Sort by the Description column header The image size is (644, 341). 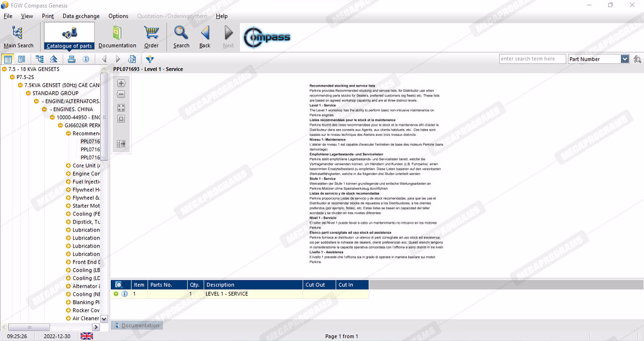pyautogui.click(x=254, y=284)
